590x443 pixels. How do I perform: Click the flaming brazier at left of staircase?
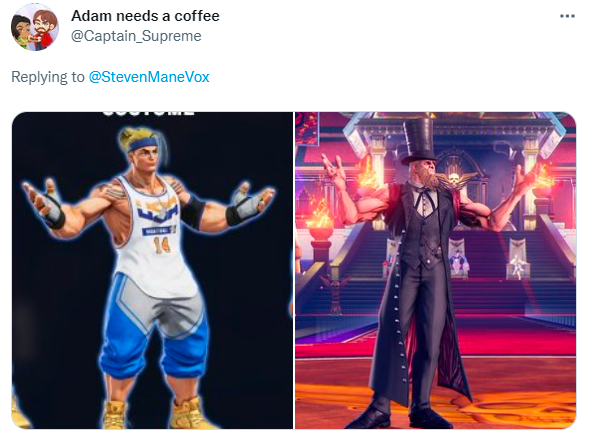click(x=319, y=220)
